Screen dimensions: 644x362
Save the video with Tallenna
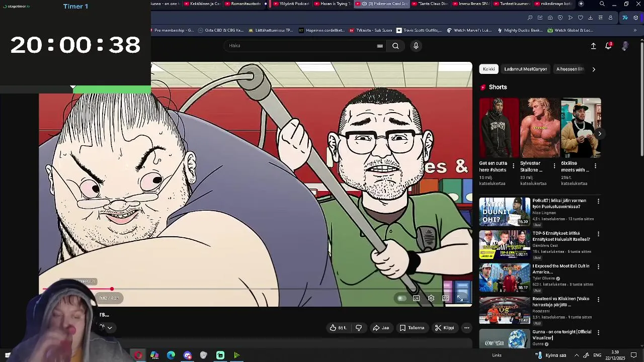tap(412, 328)
